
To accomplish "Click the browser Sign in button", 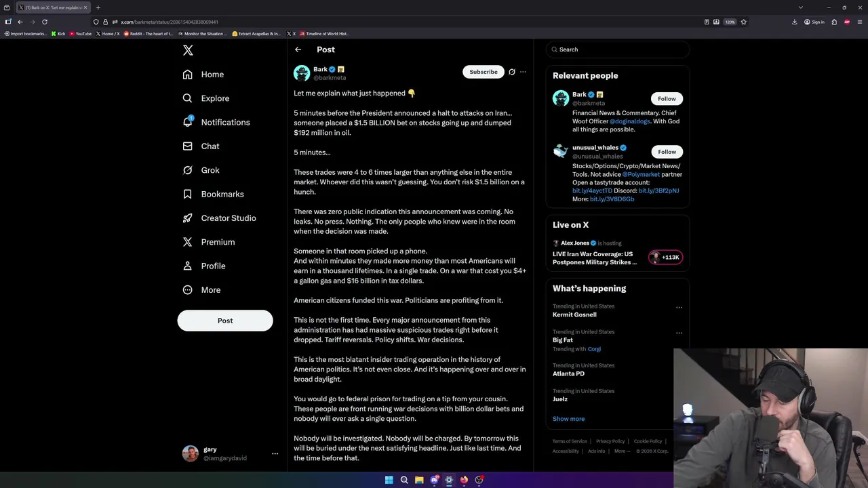I will tap(814, 22).
